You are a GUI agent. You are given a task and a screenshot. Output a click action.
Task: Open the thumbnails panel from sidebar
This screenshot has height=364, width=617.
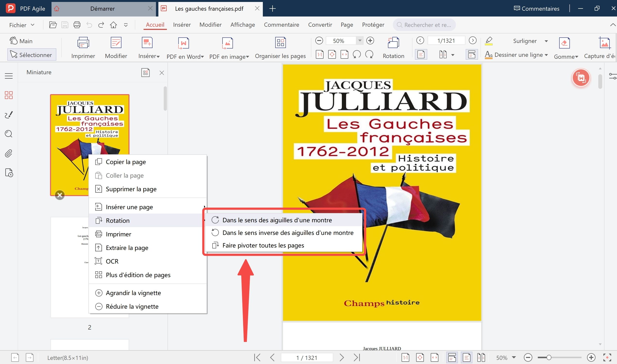click(x=9, y=95)
